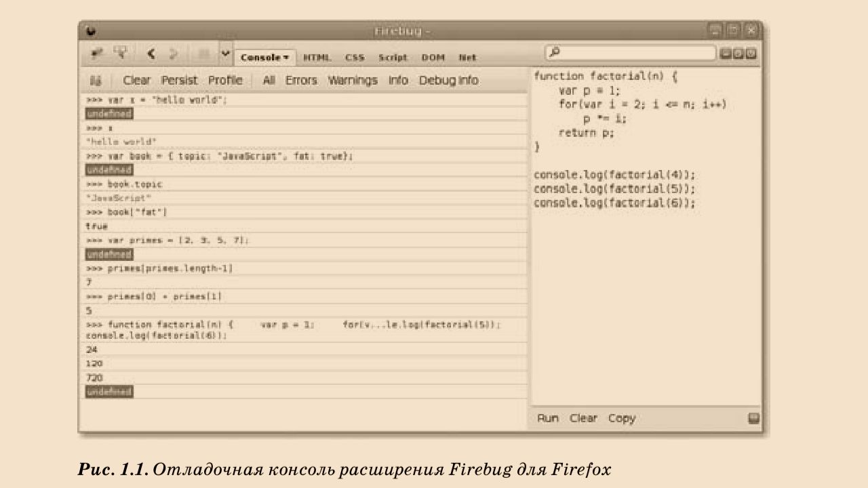Run the code in the editor
868x488 pixels.
point(548,418)
